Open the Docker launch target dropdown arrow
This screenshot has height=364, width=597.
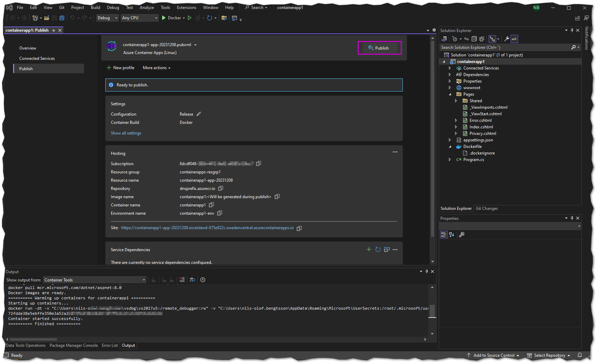pyautogui.click(x=184, y=18)
